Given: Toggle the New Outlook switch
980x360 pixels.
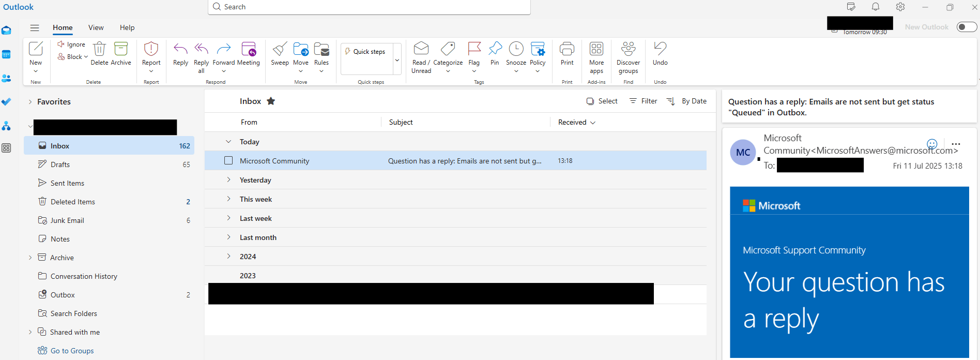Looking at the screenshot, I should point(967,27).
